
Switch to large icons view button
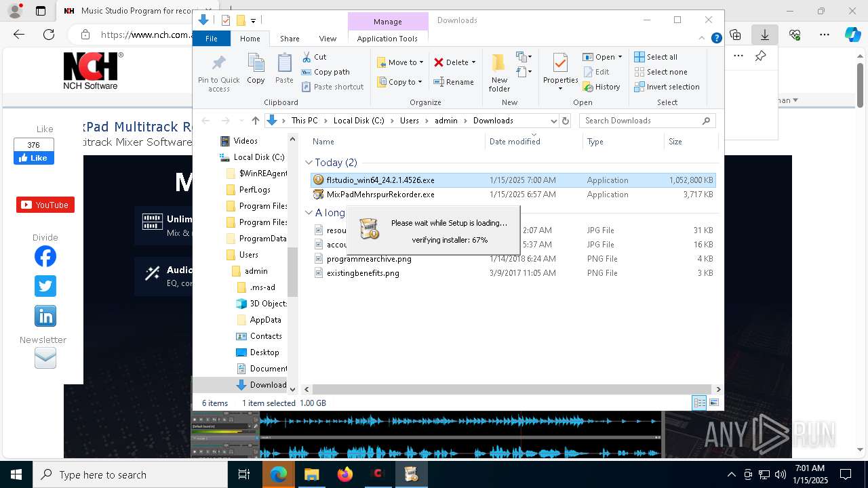click(714, 403)
